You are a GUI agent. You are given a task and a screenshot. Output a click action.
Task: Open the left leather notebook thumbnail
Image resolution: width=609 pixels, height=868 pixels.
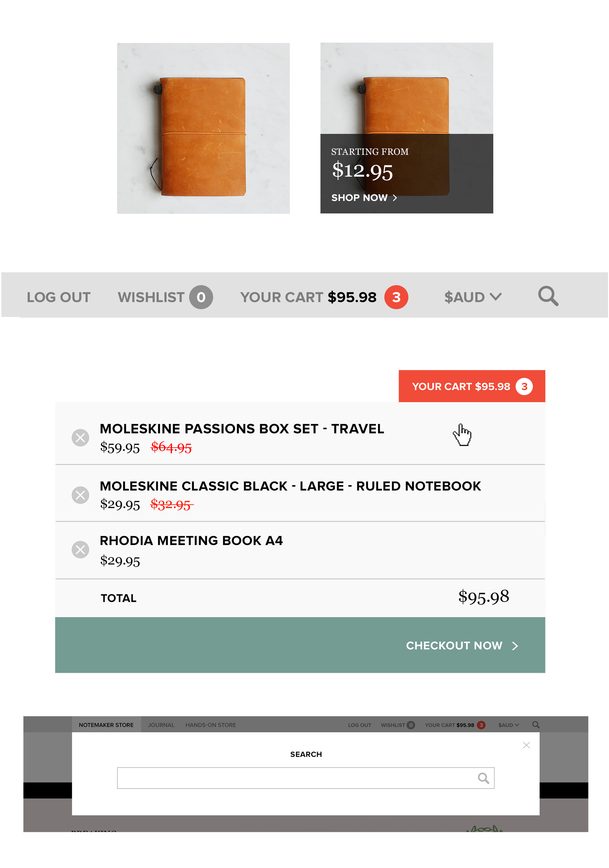pyautogui.click(x=203, y=128)
